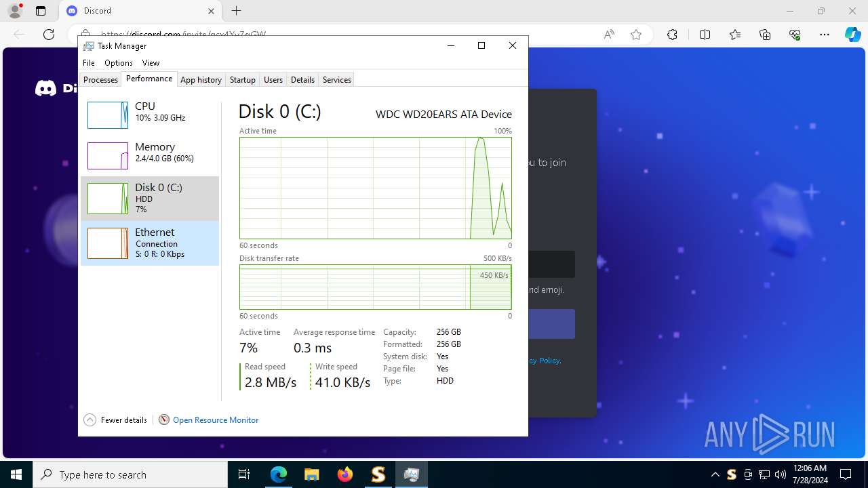Collapse view with Fewer details button
Screen dimensions: 868x488
click(115, 420)
